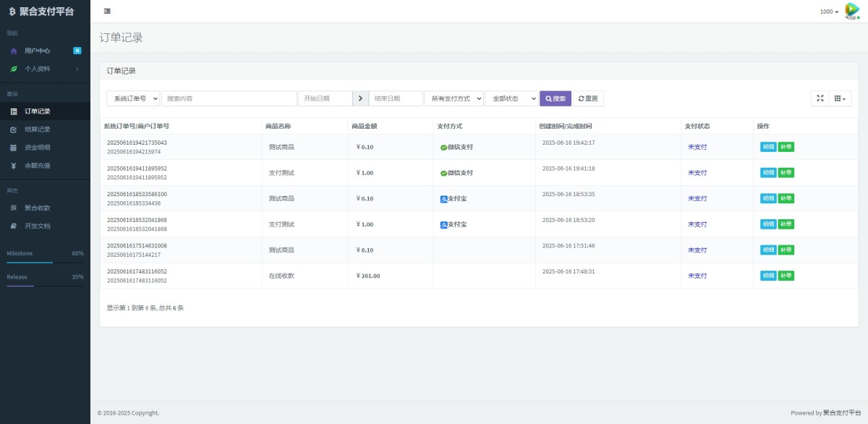Click 补单 for order 2025061619421735043
The image size is (868, 424).
pos(786,147)
